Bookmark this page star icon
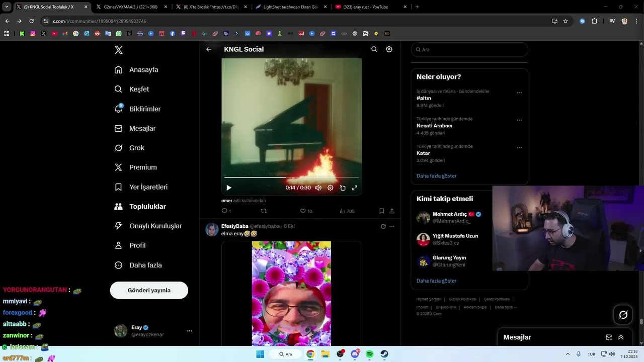644x362 pixels. pyautogui.click(x=566, y=21)
